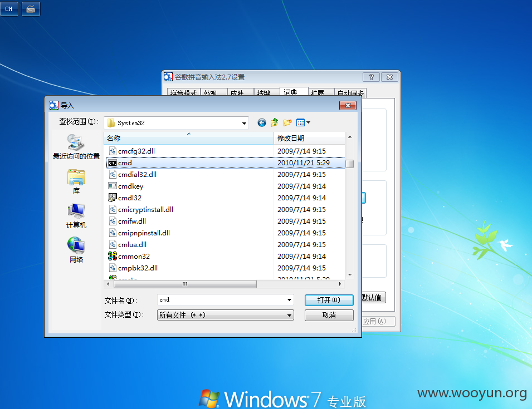Click the cmcfg32.dll file icon
The height and width of the screenshot is (409, 532).
click(113, 151)
